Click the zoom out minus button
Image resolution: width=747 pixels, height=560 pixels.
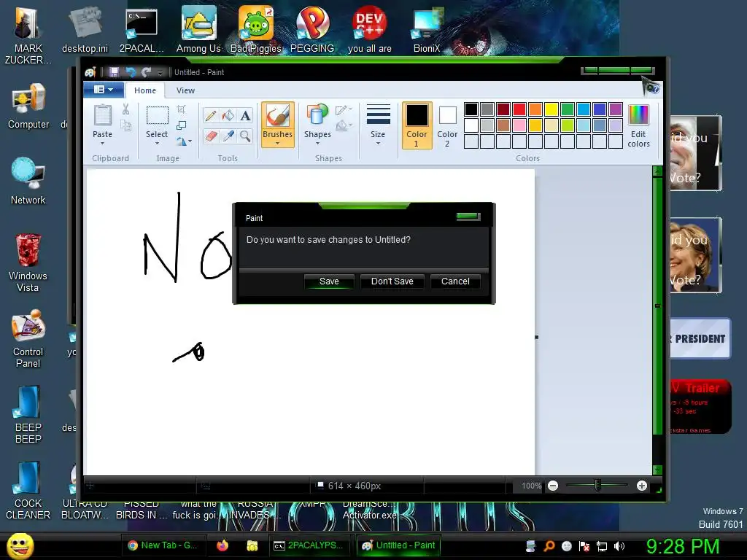(x=553, y=486)
